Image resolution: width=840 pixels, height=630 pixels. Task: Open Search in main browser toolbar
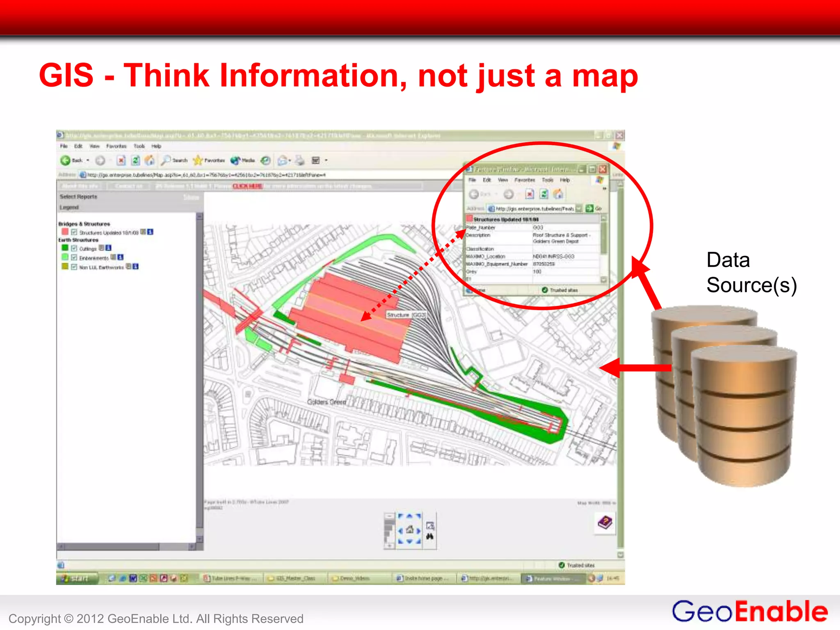tap(174, 160)
